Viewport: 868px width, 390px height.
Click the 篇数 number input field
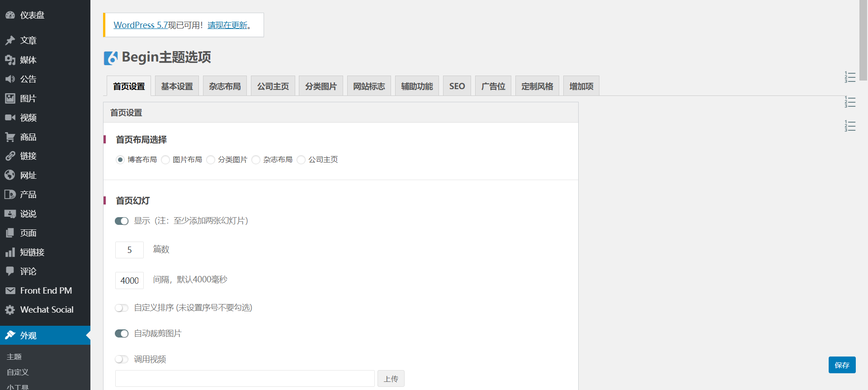point(129,250)
